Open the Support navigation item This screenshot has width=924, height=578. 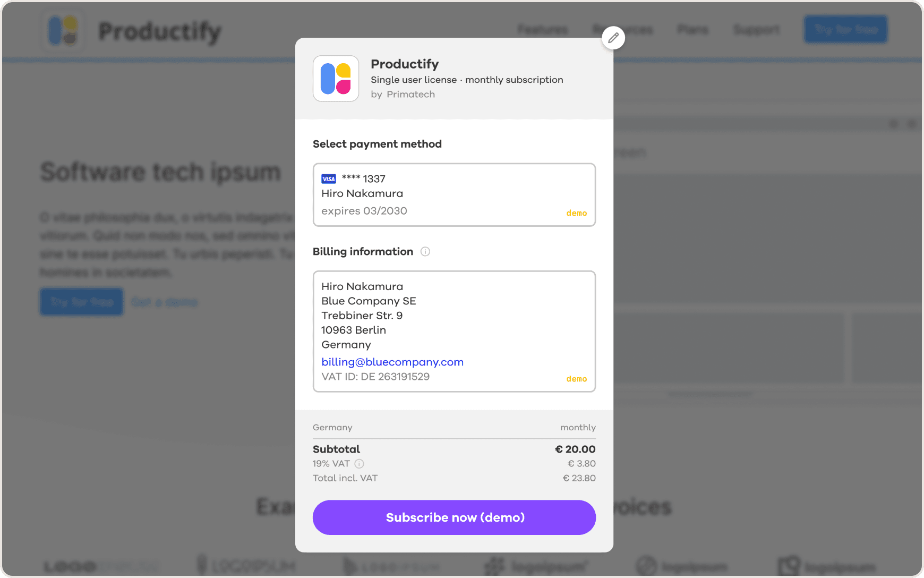coord(756,30)
